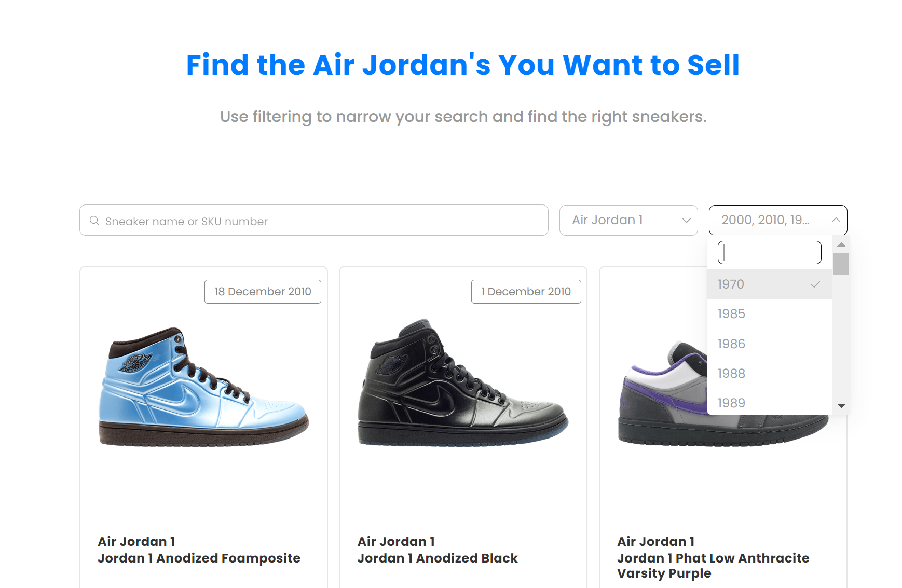Choose 1989 from the year list
This screenshot has width=902, height=588.
[770, 403]
